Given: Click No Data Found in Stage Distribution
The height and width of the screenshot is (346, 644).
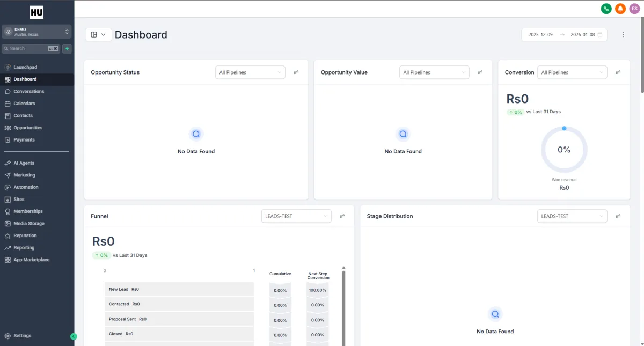Looking at the screenshot, I should point(495,332).
